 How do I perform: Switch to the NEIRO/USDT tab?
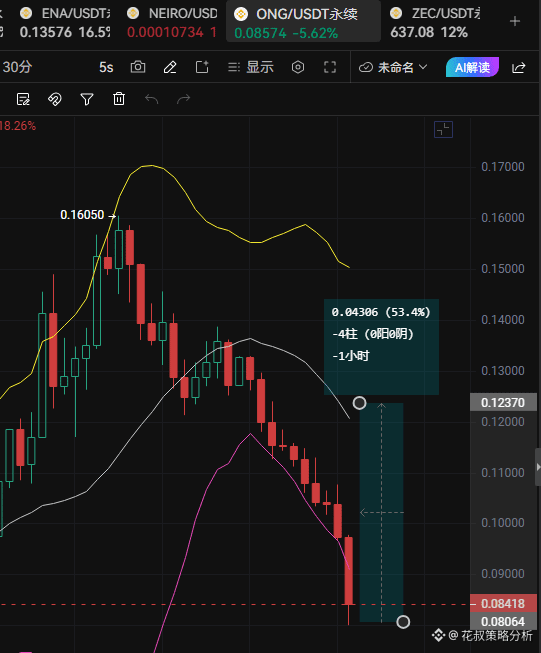pyautogui.click(x=172, y=22)
